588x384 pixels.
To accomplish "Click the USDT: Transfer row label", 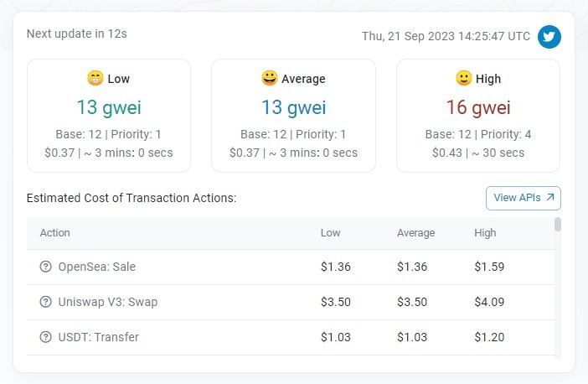I will (x=99, y=337).
